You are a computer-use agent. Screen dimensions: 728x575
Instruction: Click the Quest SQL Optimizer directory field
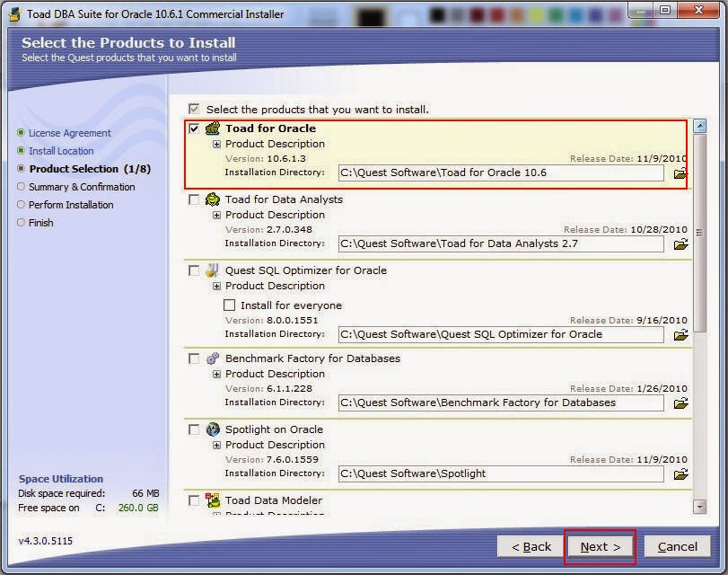coord(501,335)
